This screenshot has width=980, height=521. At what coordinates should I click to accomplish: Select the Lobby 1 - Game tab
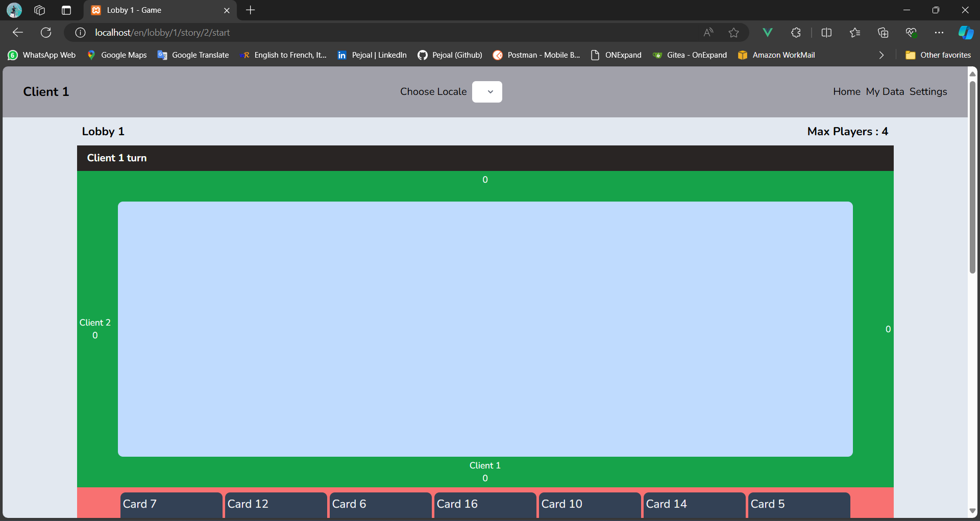coord(153,10)
